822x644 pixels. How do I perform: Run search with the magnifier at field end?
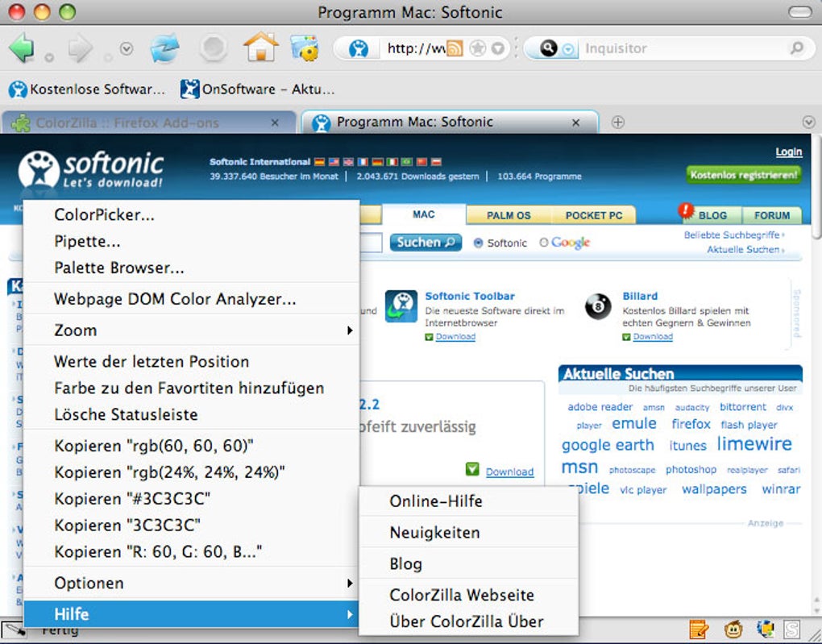pos(796,48)
